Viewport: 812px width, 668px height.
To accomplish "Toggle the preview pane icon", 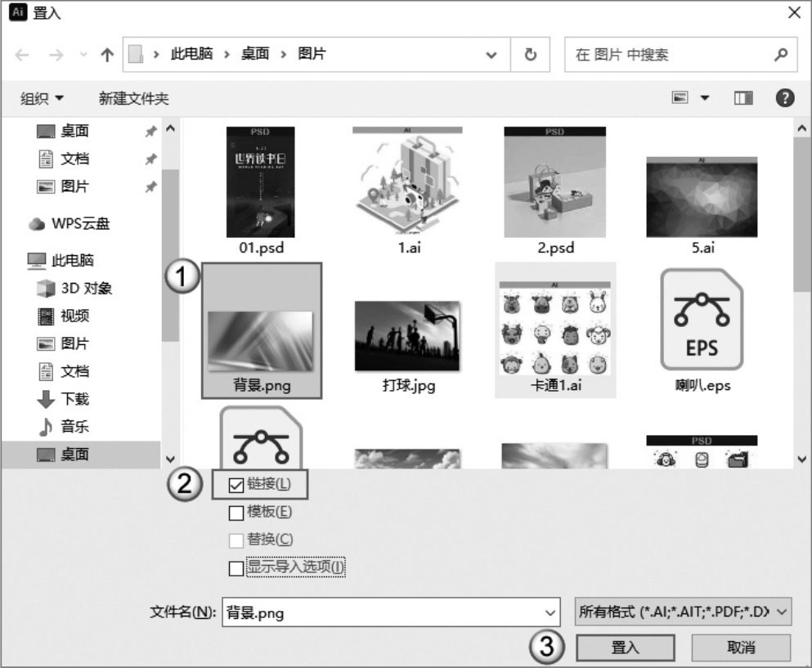I will pos(742,98).
